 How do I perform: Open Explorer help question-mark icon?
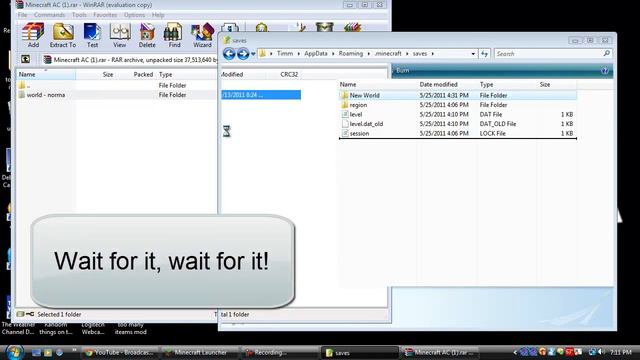pyautogui.click(x=604, y=71)
